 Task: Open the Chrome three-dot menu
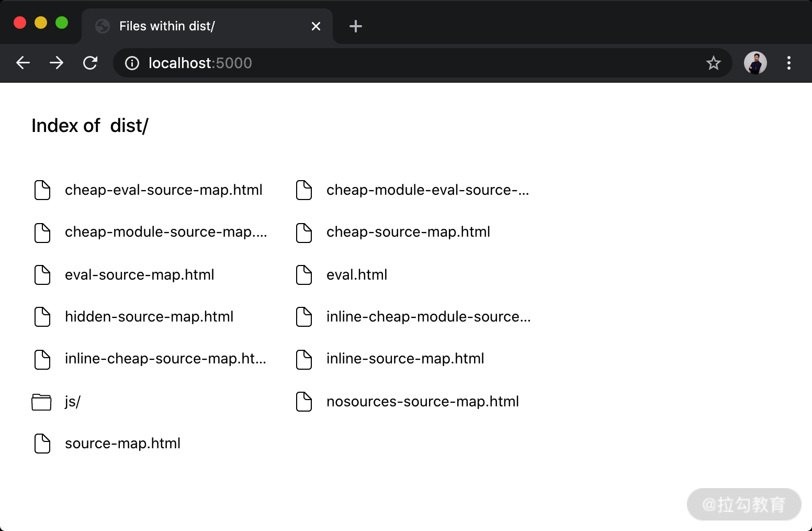tap(788, 63)
